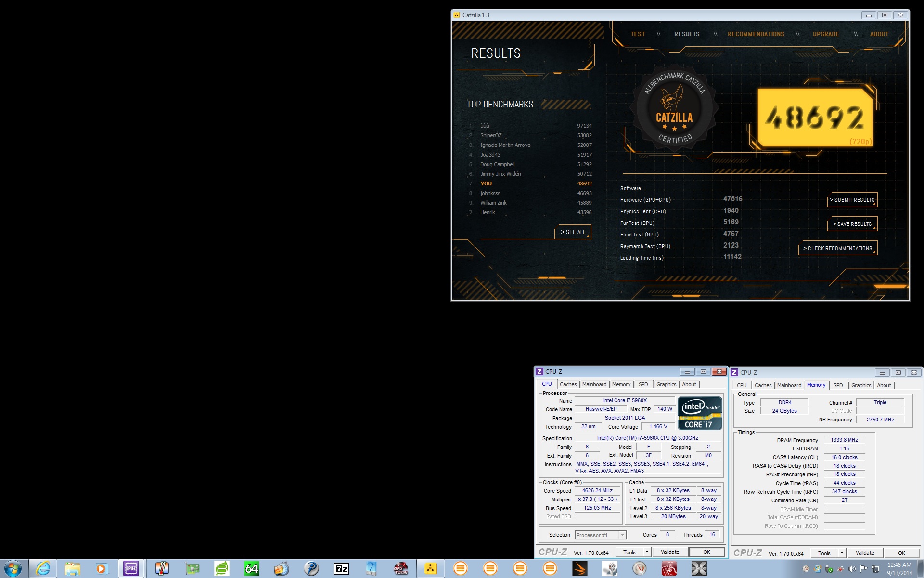The width and height of the screenshot is (924, 578).
Task: Click the 48692 score panel
Action: point(815,118)
